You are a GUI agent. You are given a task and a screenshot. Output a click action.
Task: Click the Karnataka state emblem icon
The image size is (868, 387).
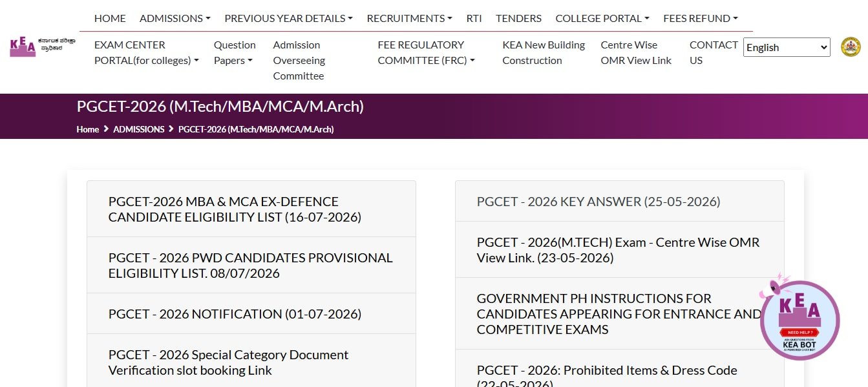(851, 47)
